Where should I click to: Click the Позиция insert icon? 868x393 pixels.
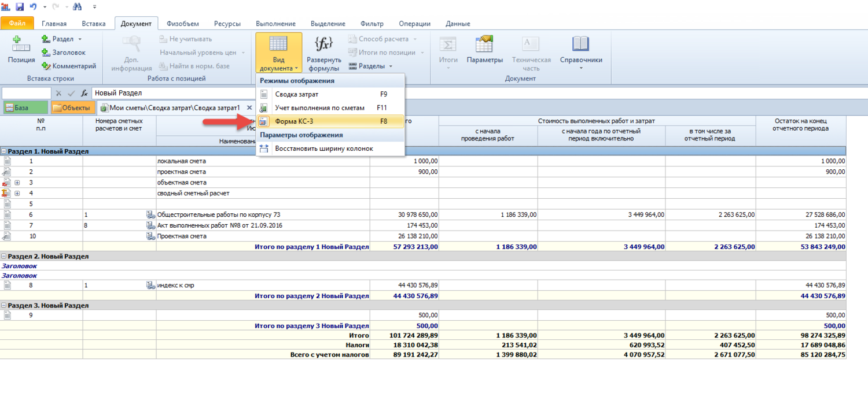21,45
